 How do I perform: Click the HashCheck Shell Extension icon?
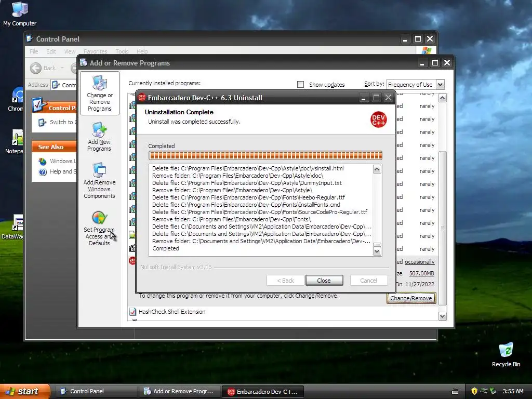[x=132, y=312]
